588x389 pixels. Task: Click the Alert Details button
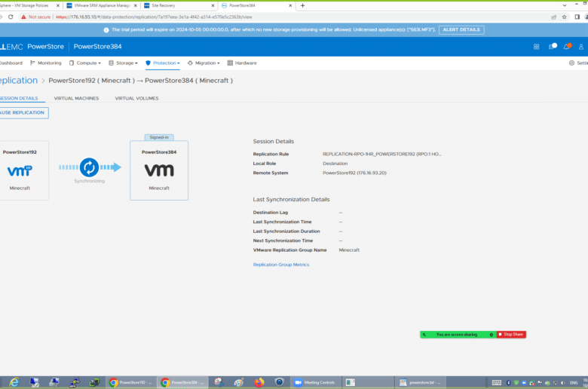pos(461,29)
